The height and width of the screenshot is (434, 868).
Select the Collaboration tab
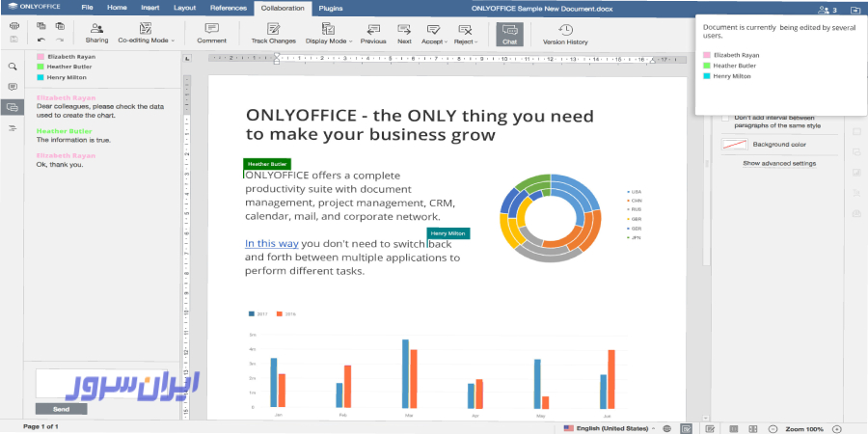pyautogui.click(x=283, y=9)
